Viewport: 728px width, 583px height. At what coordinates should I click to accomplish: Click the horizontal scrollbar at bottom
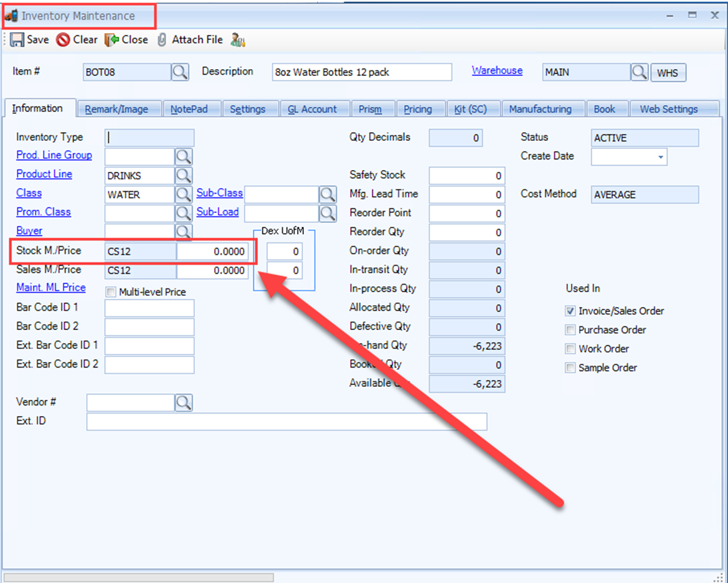tap(139, 577)
